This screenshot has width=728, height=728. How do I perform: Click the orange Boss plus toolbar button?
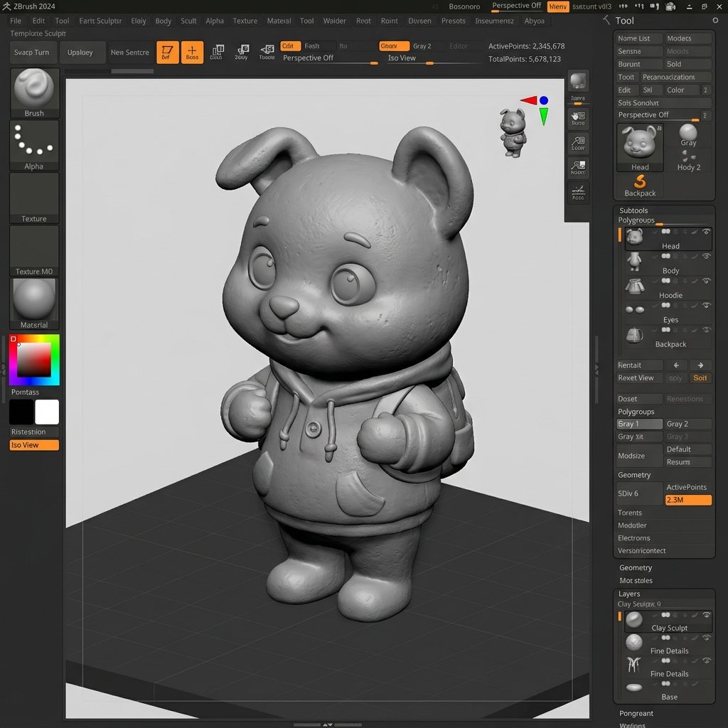click(x=192, y=52)
